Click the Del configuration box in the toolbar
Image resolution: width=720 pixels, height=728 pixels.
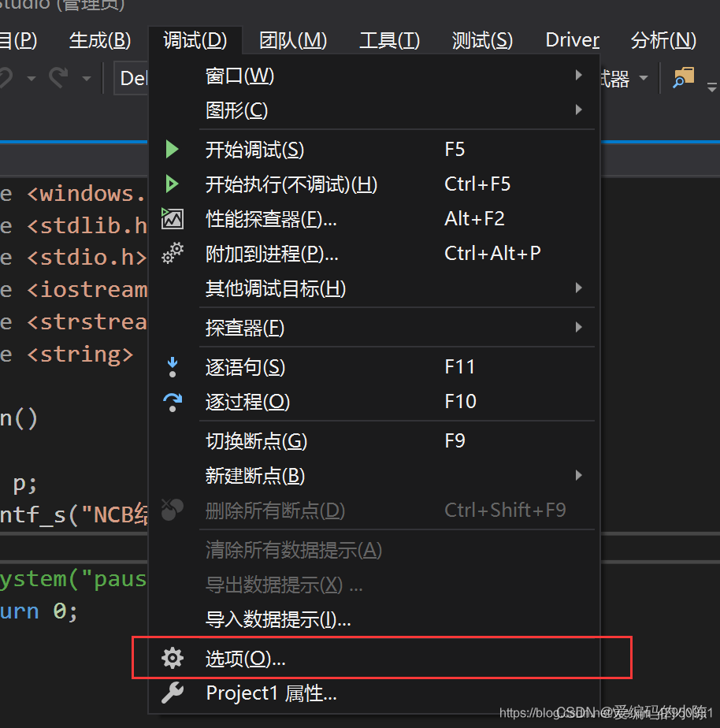134,77
